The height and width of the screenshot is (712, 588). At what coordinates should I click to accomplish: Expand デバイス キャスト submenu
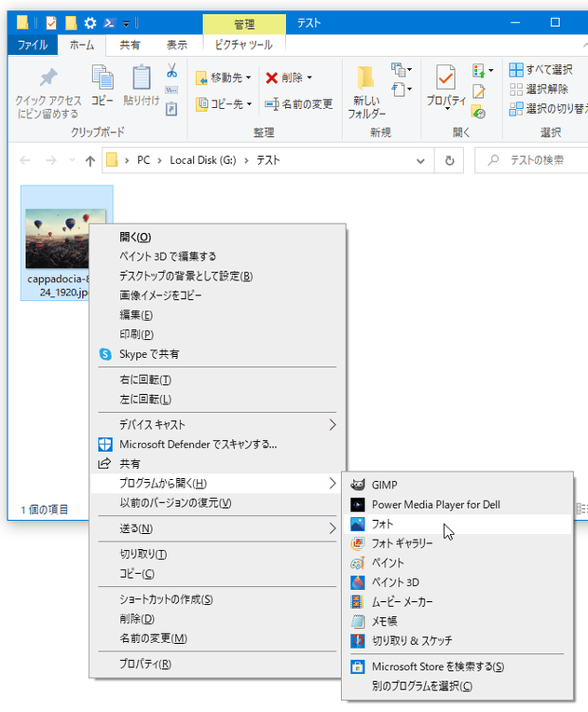(333, 425)
